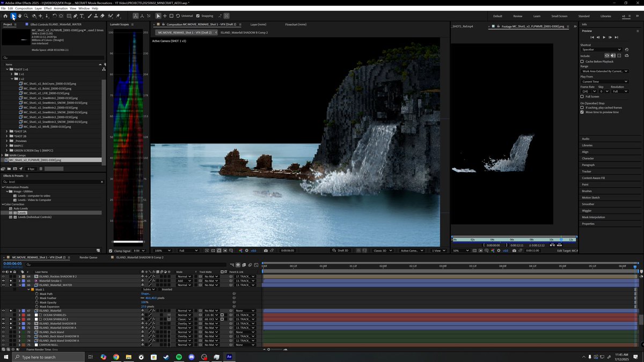Toggle visibility of Waterfall Smoke 1 layer

3,281
